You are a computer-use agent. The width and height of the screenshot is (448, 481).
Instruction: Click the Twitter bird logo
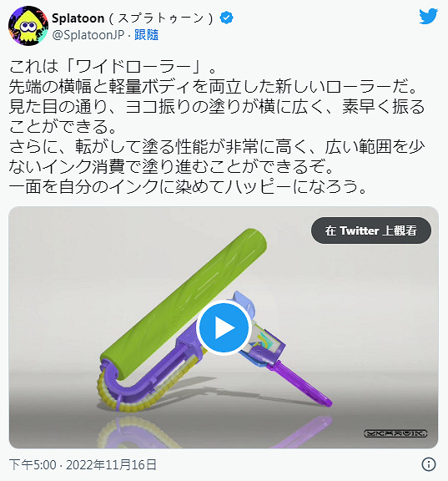point(428,16)
